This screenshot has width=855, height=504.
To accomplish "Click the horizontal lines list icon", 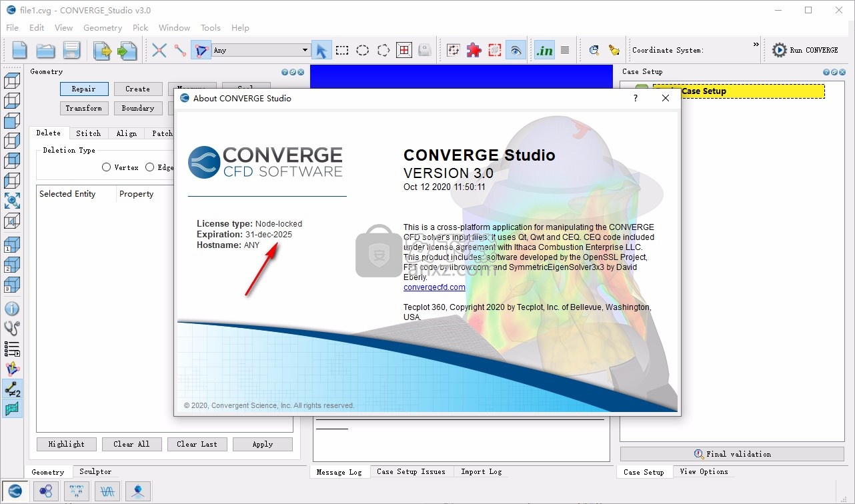I will (x=565, y=50).
